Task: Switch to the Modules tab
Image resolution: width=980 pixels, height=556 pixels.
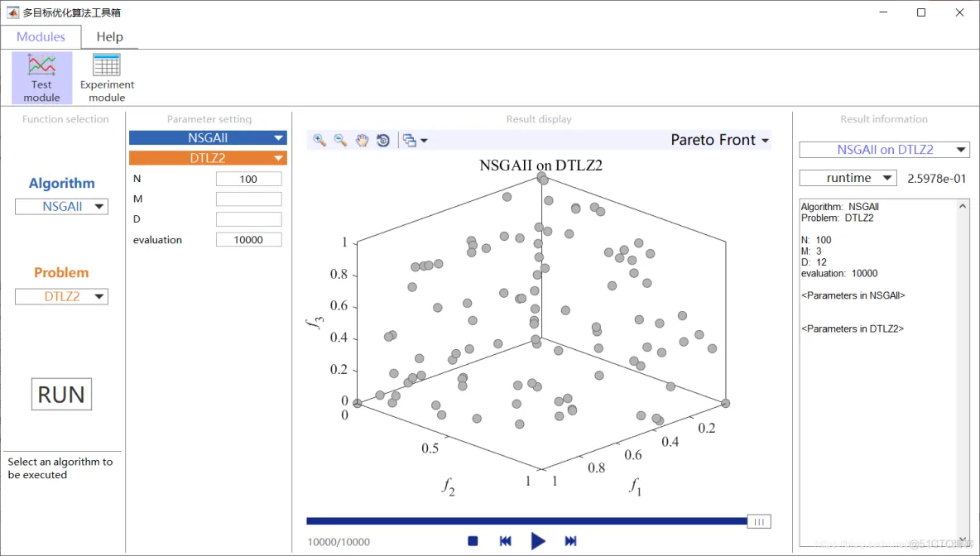Action: (41, 36)
